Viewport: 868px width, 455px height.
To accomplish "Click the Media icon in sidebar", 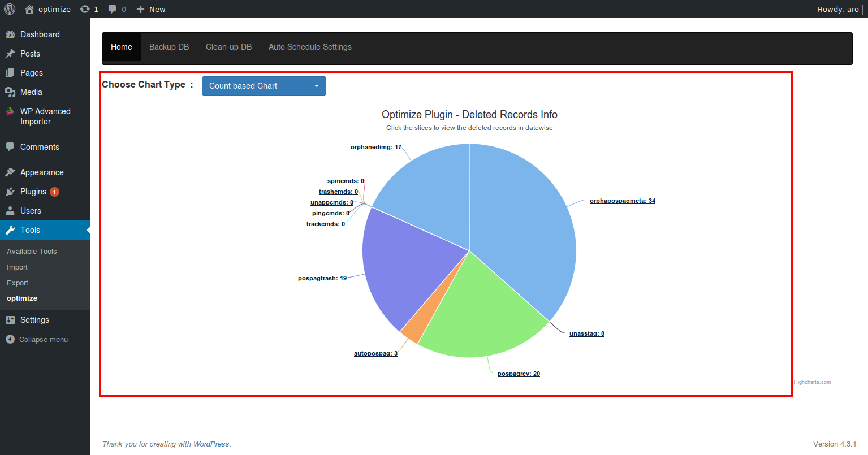I will coord(10,92).
